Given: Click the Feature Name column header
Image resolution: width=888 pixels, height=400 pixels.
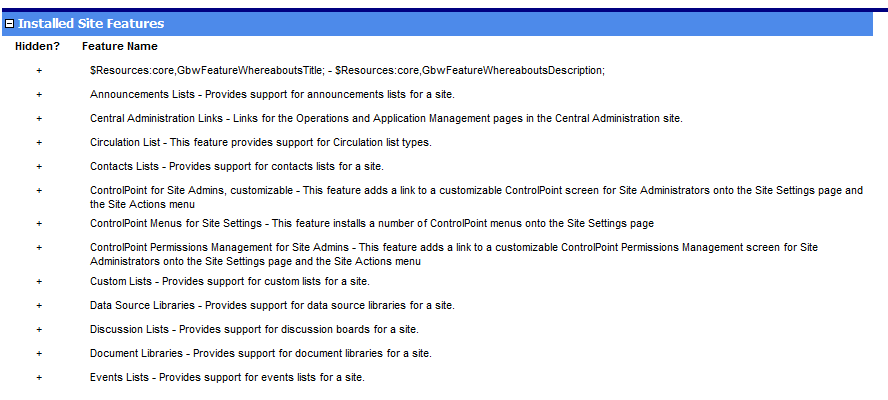Looking at the screenshot, I should point(119,46).
